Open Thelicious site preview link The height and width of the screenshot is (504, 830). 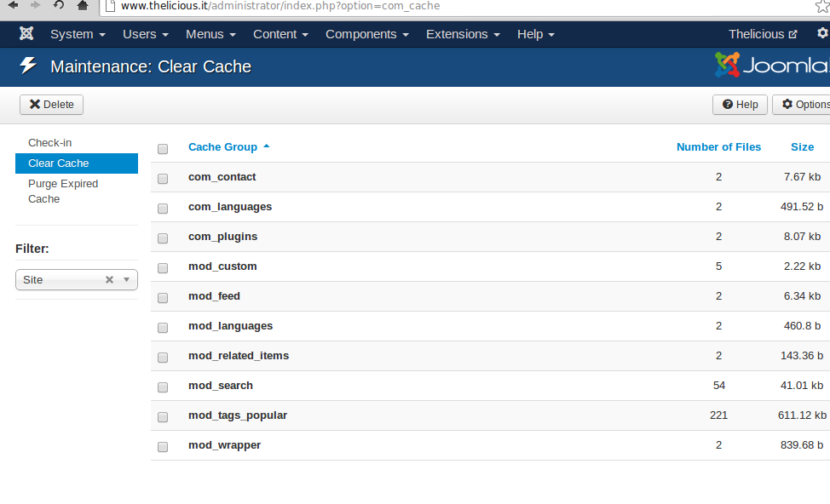click(x=762, y=34)
